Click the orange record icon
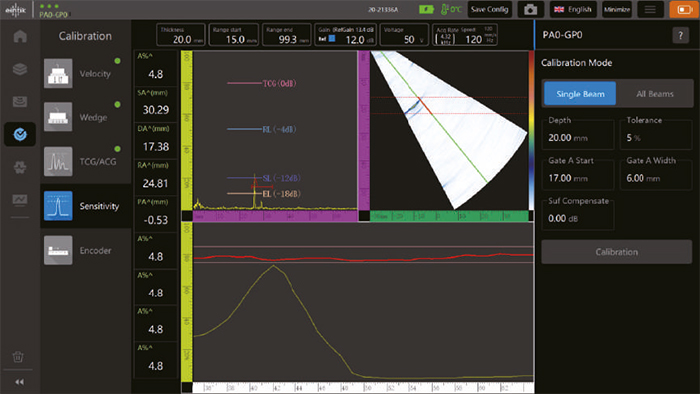 click(x=684, y=9)
